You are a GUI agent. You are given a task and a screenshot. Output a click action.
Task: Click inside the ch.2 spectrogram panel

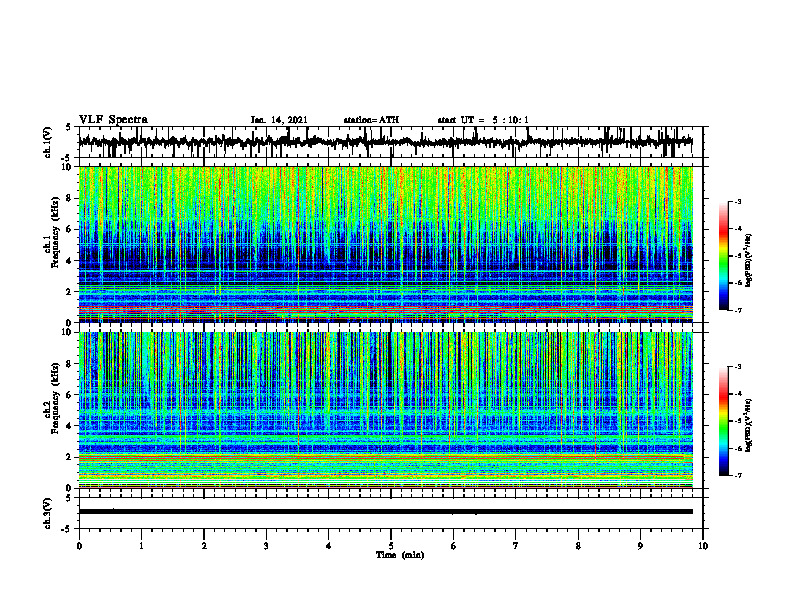click(x=386, y=410)
